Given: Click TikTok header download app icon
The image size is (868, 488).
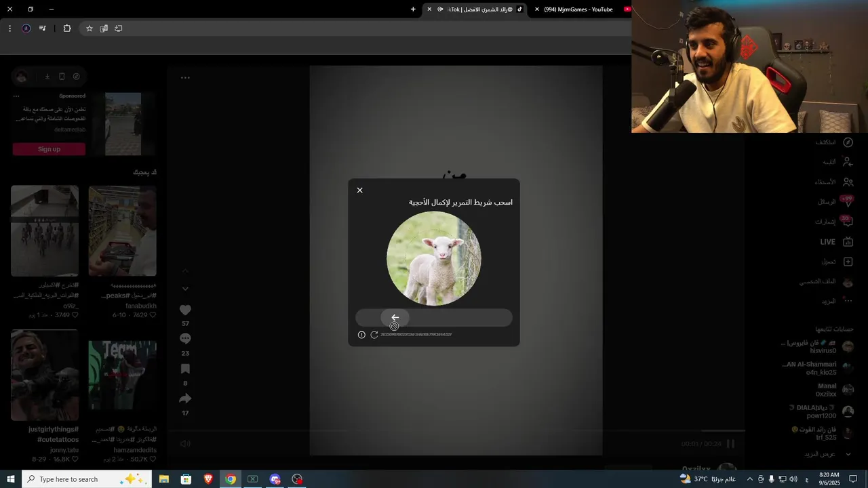Looking at the screenshot, I should coord(47,77).
